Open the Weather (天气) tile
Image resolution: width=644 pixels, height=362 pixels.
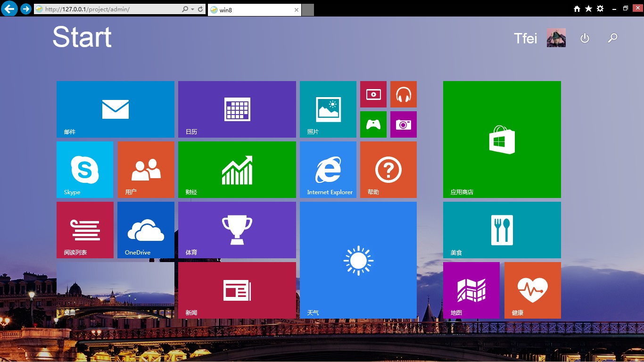point(358,260)
